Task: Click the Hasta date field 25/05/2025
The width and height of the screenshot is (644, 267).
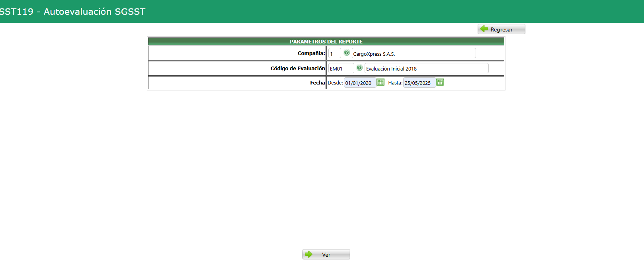Action: (x=419, y=82)
